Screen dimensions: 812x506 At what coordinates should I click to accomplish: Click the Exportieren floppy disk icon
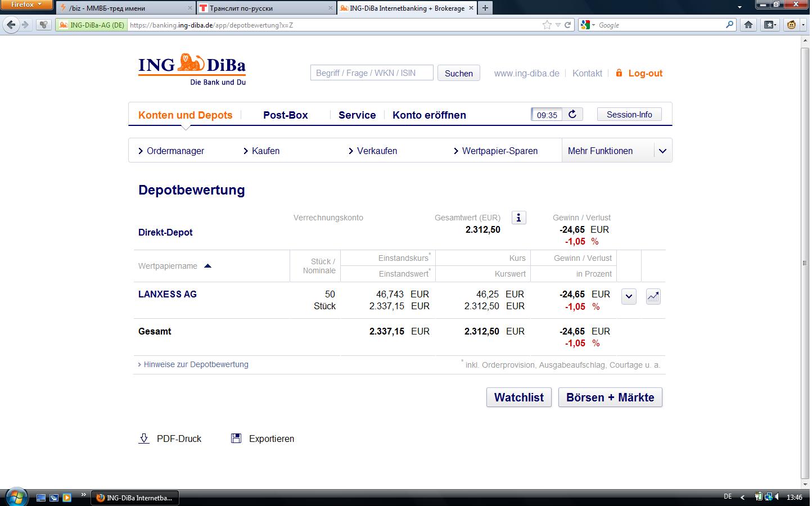pyautogui.click(x=236, y=439)
